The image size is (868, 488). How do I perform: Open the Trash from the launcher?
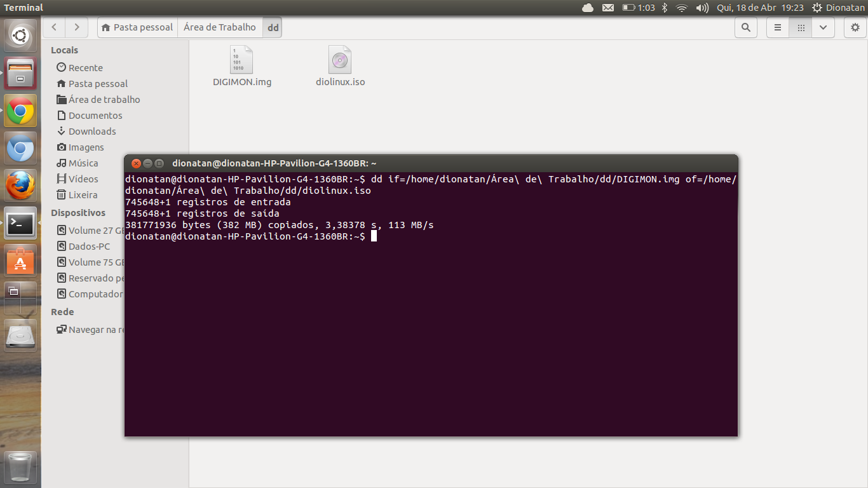pyautogui.click(x=20, y=466)
